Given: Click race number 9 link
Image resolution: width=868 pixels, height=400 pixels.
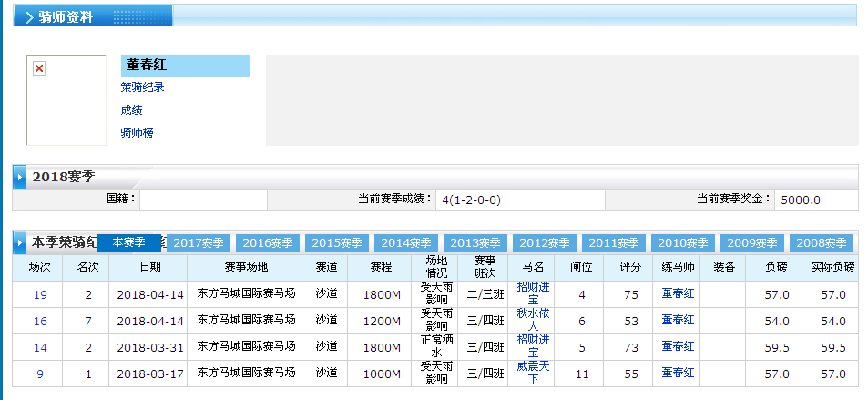Looking at the screenshot, I should (x=40, y=374).
